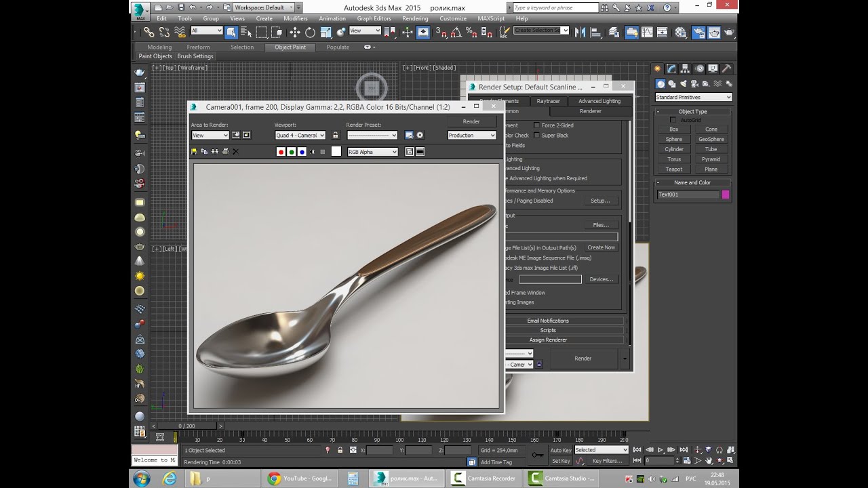Go to End of animation

pos(683,450)
